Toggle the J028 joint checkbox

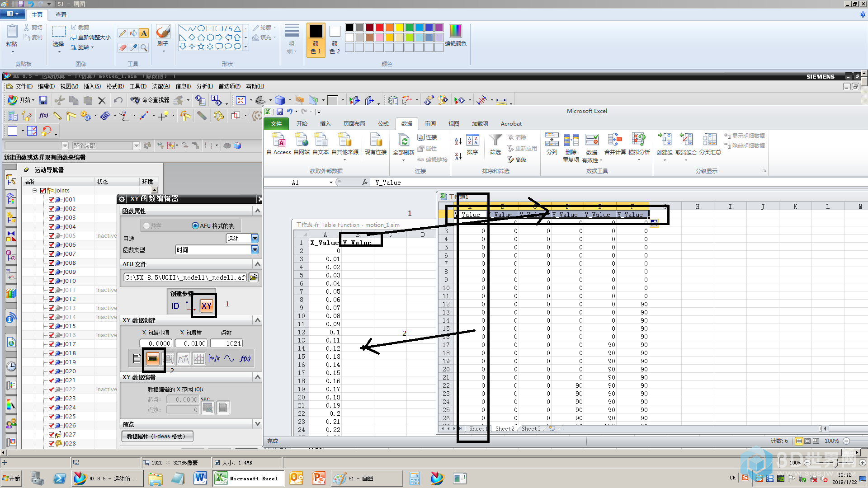52,443
